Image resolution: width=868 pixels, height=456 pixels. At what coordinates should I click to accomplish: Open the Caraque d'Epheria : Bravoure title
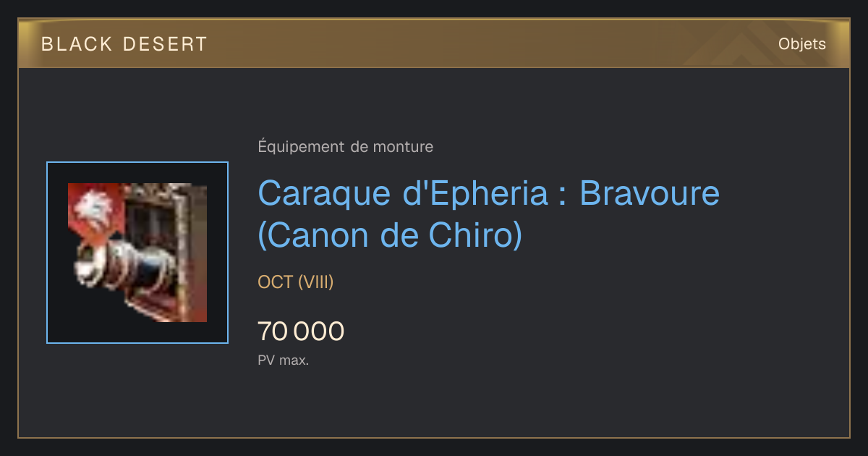tap(489, 193)
